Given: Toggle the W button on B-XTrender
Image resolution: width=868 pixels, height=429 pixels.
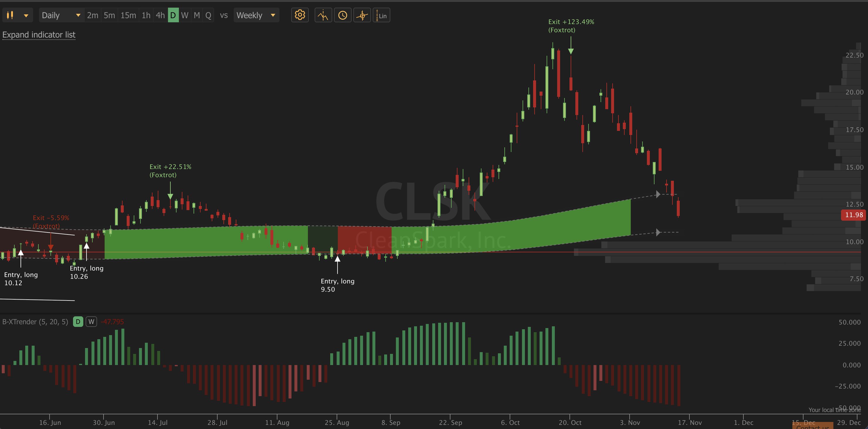Looking at the screenshot, I should [91, 321].
